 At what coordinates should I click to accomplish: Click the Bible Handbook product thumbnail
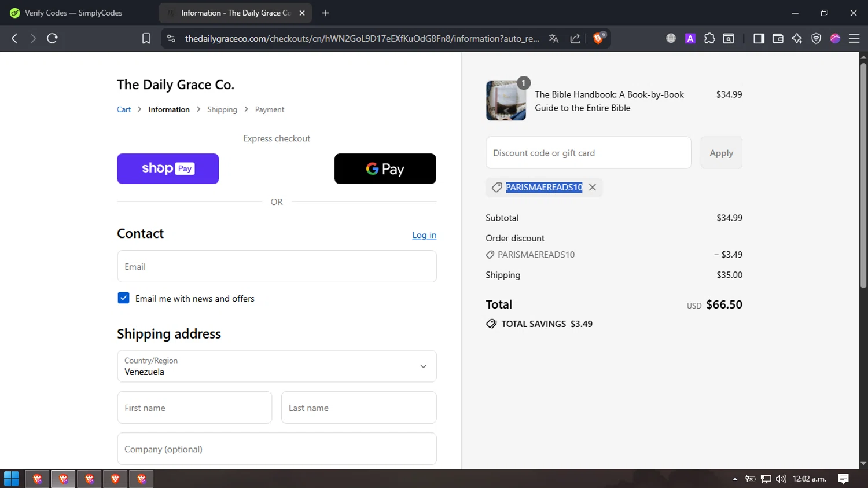coord(506,101)
